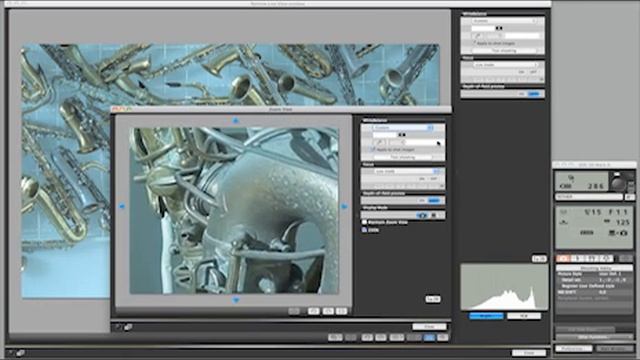Select second Display Mode icon in Zoom View
The image size is (640, 360).
[x=433, y=215]
